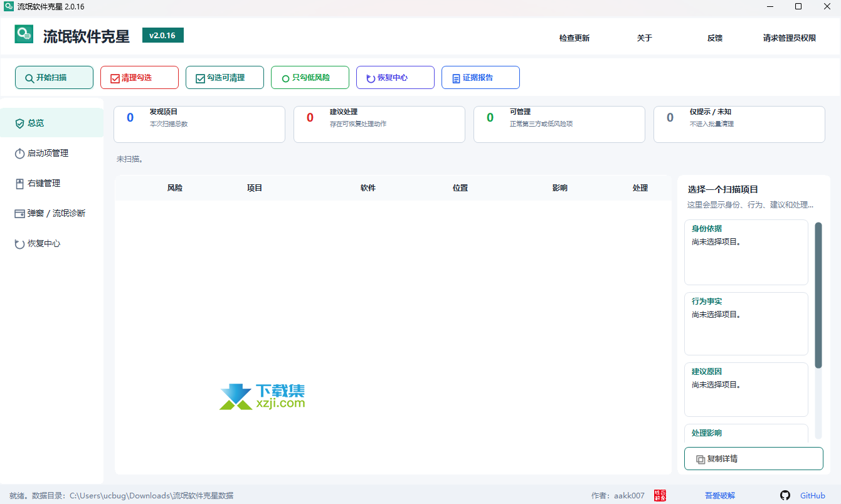Click 可管理 summary card
The width and height of the screenshot is (841, 504).
pyautogui.click(x=559, y=124)
